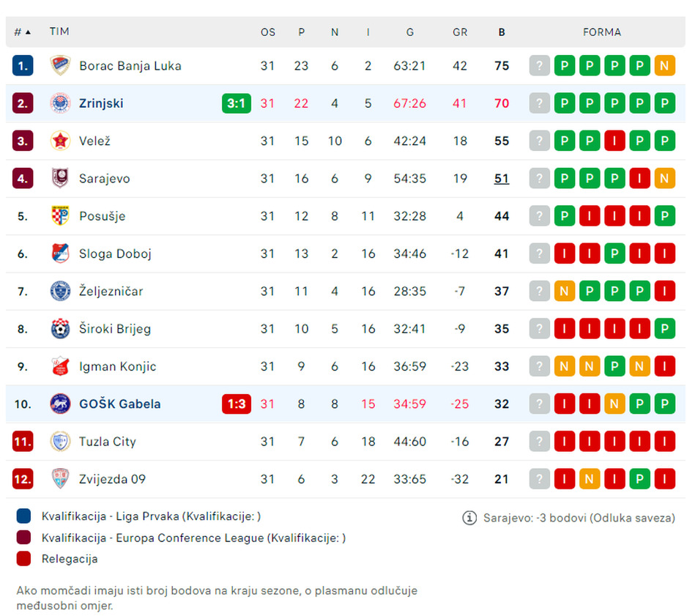Click Zvijezda 09's grey question-mark form badge
The height and width of the screenshot is (616, 687).
click(539, 479)
